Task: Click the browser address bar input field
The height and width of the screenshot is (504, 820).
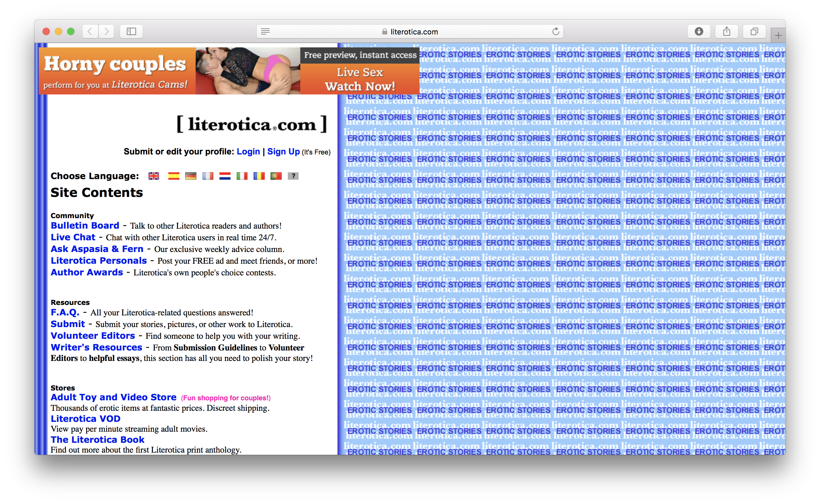Action: coord(410,30)
